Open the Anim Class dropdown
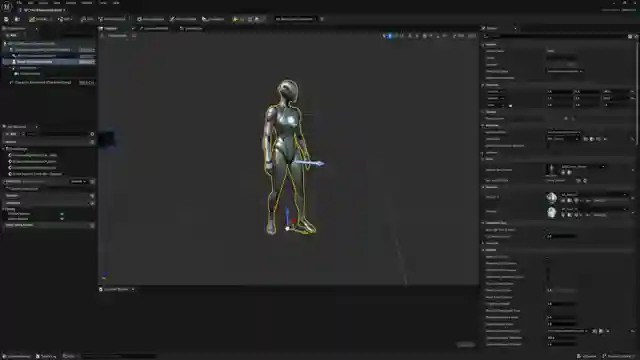Viewport: 640px width, 360px height. pyautogui.click(x=563, y=139)
